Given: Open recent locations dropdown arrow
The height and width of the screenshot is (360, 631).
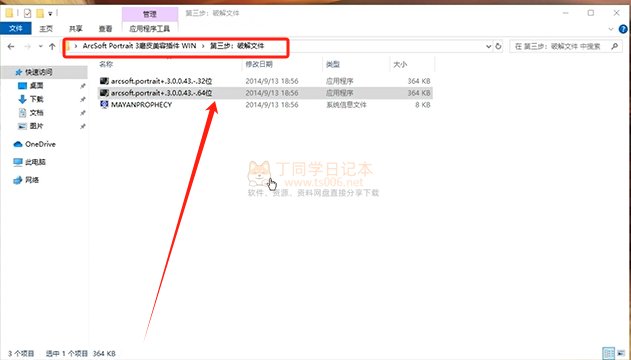Looking at the screenshot, I should click(41, 47).
